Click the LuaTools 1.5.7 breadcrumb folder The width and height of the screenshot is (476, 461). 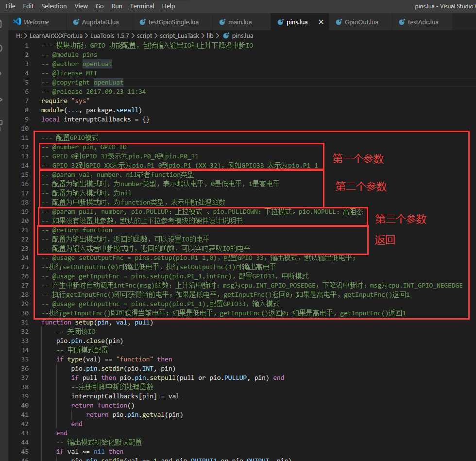click(110, 36)
